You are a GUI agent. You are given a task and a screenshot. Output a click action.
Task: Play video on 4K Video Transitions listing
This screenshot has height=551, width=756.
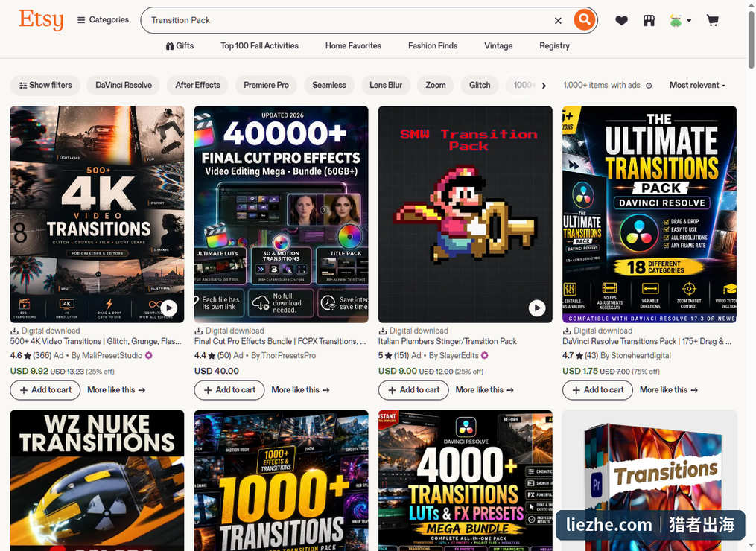click(168, 308)
